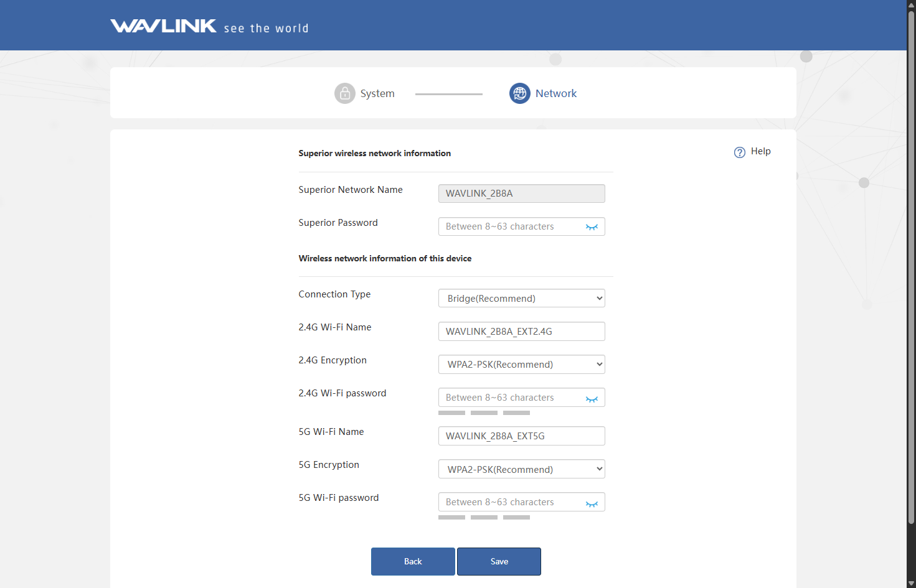
Task: Click the 'Superior Password' label
Action: (x=338, y=223)
